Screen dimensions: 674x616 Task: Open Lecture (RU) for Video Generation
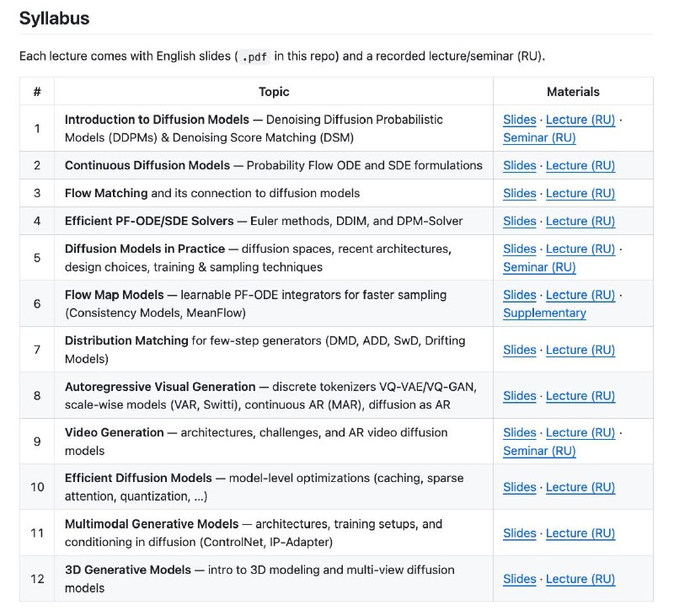click(580, 432)
